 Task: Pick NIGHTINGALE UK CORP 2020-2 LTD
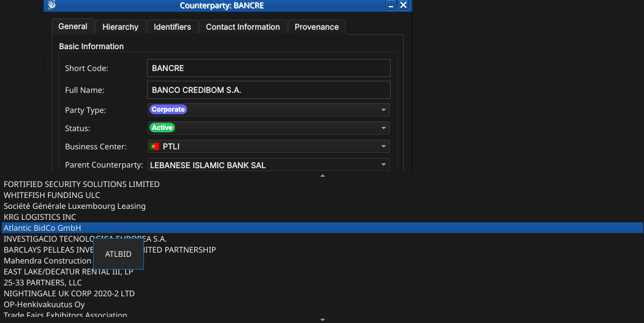(323, 293)
